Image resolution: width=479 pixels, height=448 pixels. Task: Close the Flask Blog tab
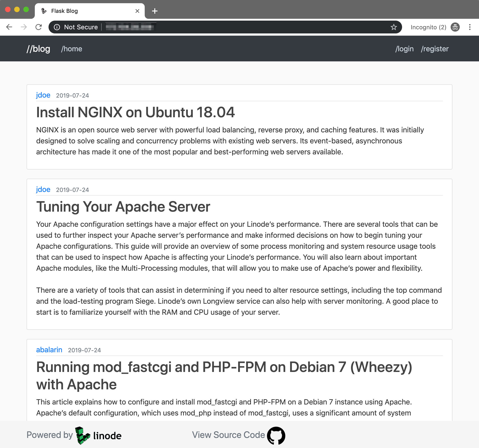point(137,11)
